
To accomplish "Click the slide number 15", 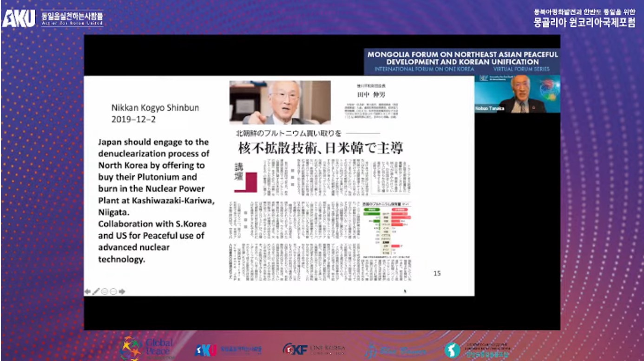I will [437, 273].
